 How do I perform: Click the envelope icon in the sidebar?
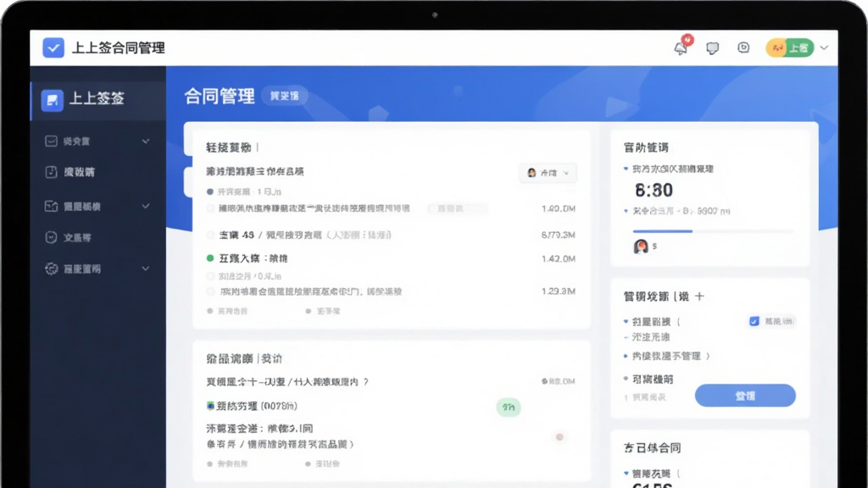tap(51, 141)
